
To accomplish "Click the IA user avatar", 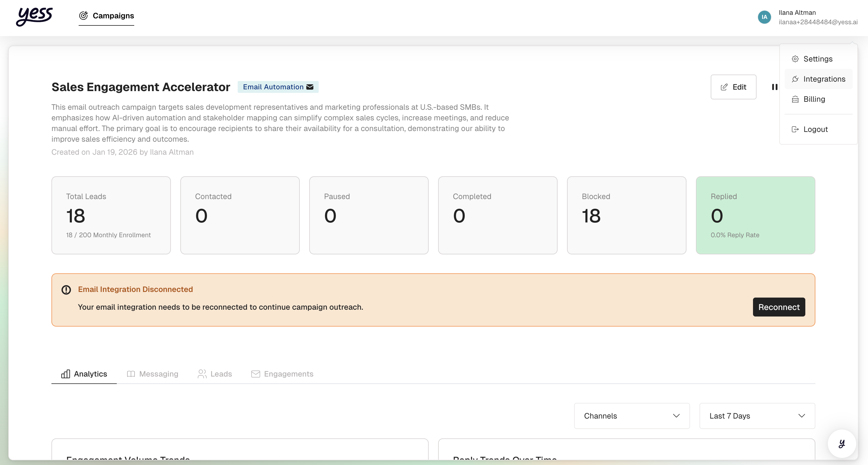I will point(764,17).
